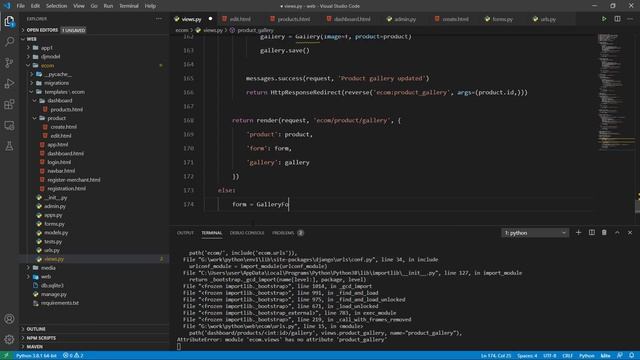The width and height of the screenshot is (640, 360).
Task: Open requirements.txt in the explorer
Action: coord(60,303)
